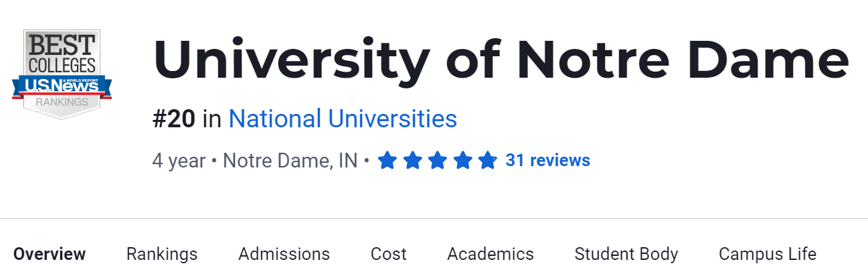View the Campus Life tab
The width and height of the screenshot is (868, 278).
pyautogui.click(x=767, y=255)
